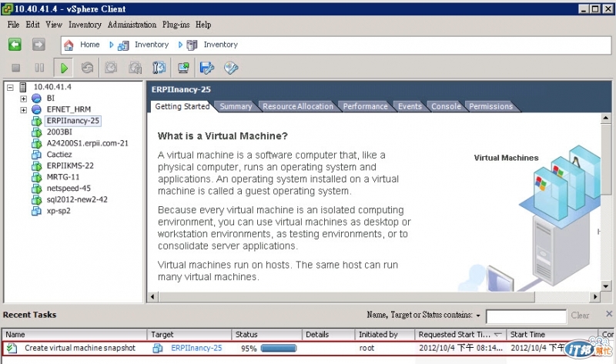Click the arrow before second Inventory breadcrumb

pyautogui.click(x=180, y=45)
